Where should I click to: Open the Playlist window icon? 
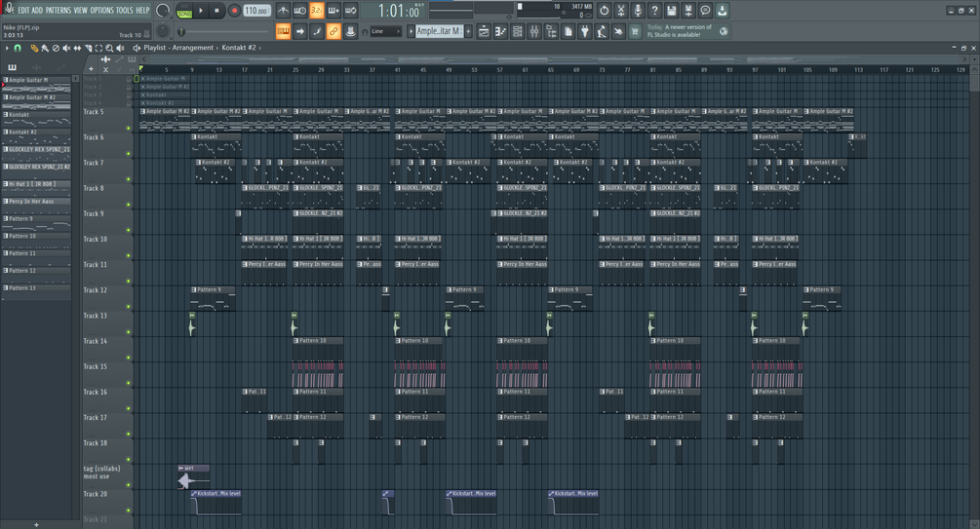click(x=484, y=31)
